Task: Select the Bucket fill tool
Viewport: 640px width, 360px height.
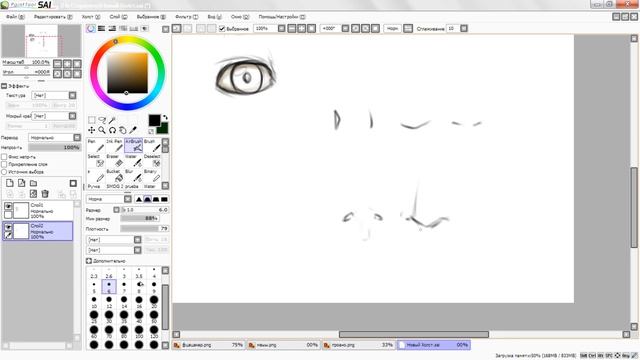Action: [x=114, y=176]
